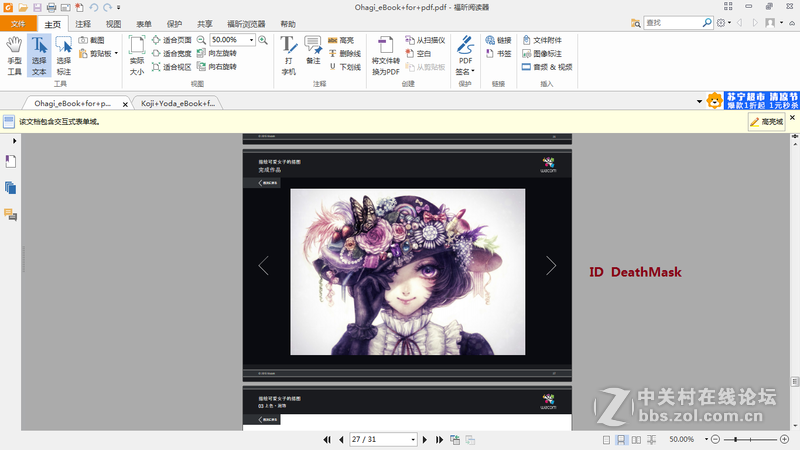This screenshot has height=450, width=800.
Task: Close the Ohagi_eBook document tab
Action: 125,104
